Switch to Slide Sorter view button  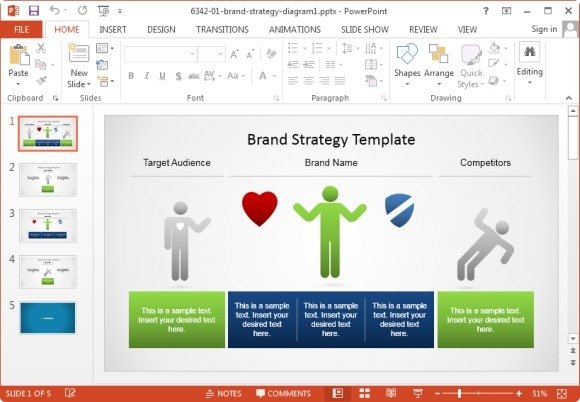coord(365,393)
